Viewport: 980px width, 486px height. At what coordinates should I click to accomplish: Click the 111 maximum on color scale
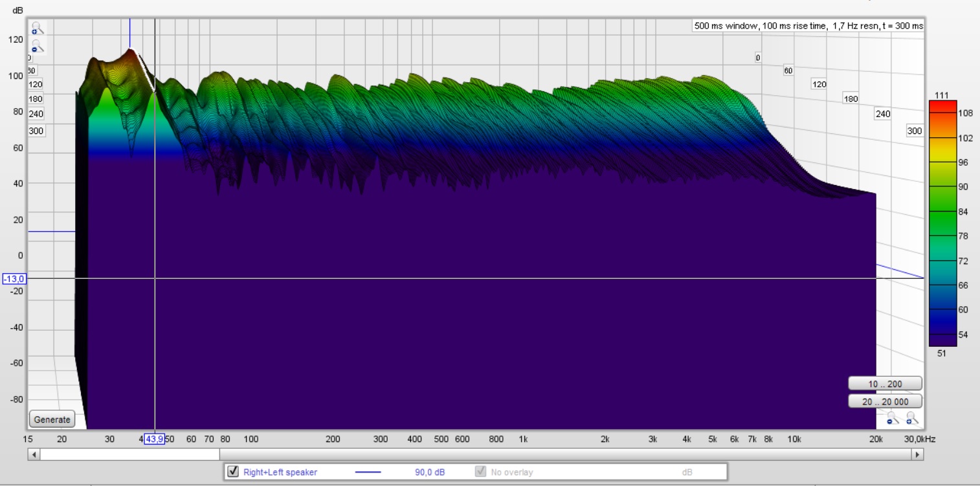pos(942,95)
